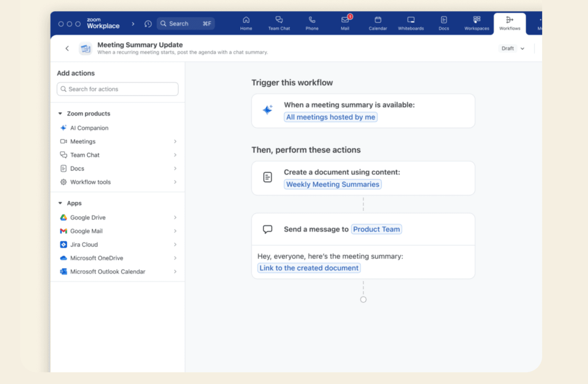
Task: Go back using the back arrow
Action: point(67,48)
